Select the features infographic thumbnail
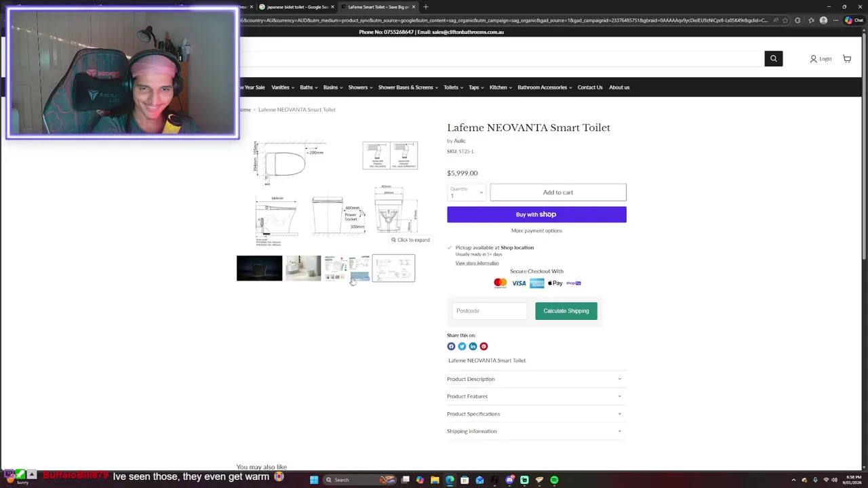The image size is (868, 488). (347, 268)
